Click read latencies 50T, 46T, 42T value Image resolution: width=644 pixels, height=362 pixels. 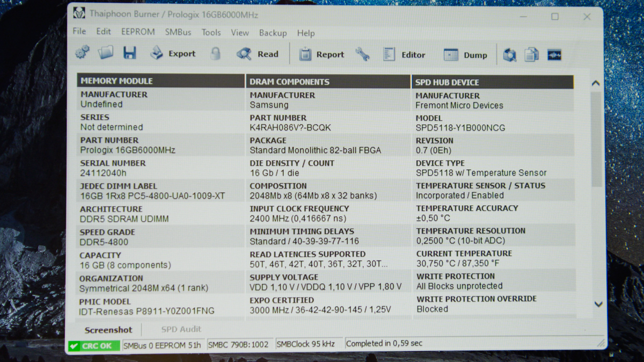click(x=318, y=264)
